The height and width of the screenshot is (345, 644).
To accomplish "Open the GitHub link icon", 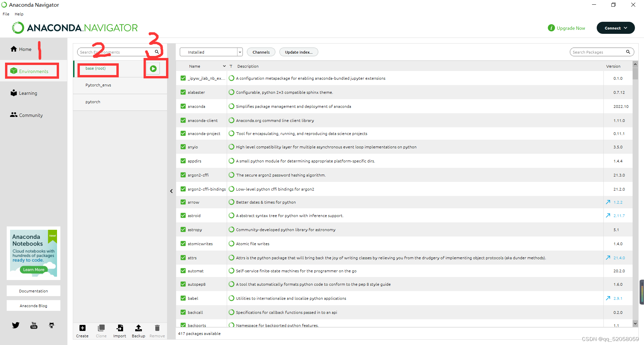I will pyautogui.click(x=52, y=325).
